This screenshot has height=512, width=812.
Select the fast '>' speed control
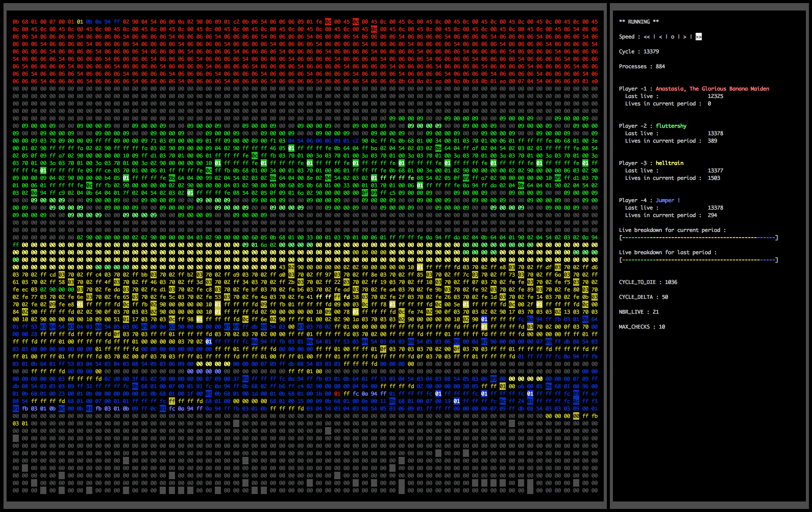(685, 37)
